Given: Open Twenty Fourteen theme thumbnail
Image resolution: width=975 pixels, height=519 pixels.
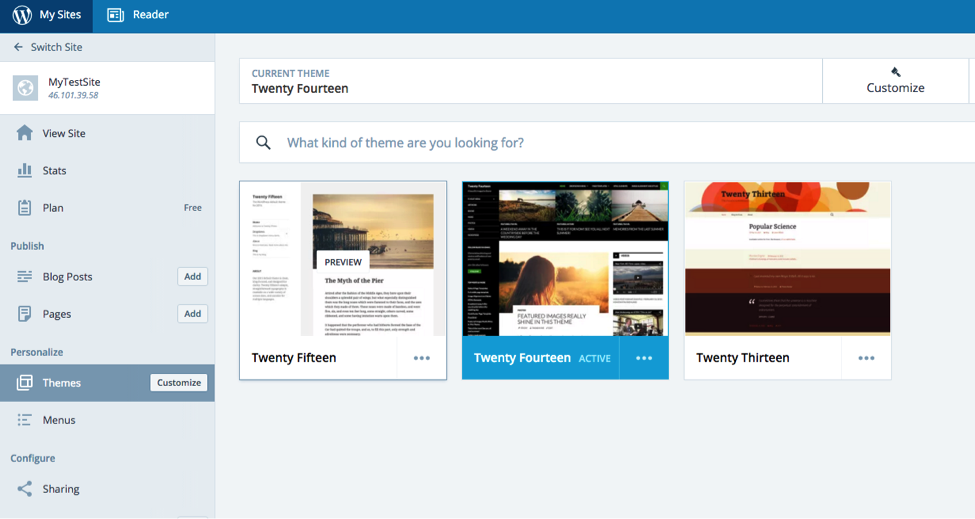Looking at the screenshot, I should pos(565,259).
